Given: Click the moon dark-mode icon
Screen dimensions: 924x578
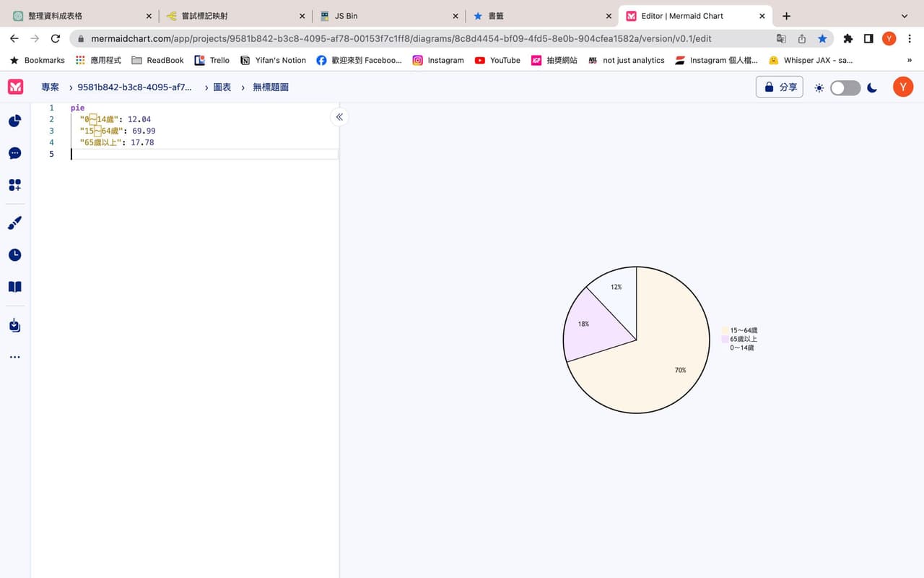Looking at the screenshot, I should coord(872,87).
